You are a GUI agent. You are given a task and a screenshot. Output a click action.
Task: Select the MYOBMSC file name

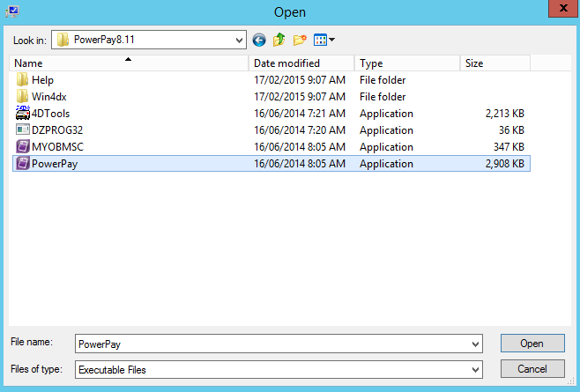click(x=57, y=147)
